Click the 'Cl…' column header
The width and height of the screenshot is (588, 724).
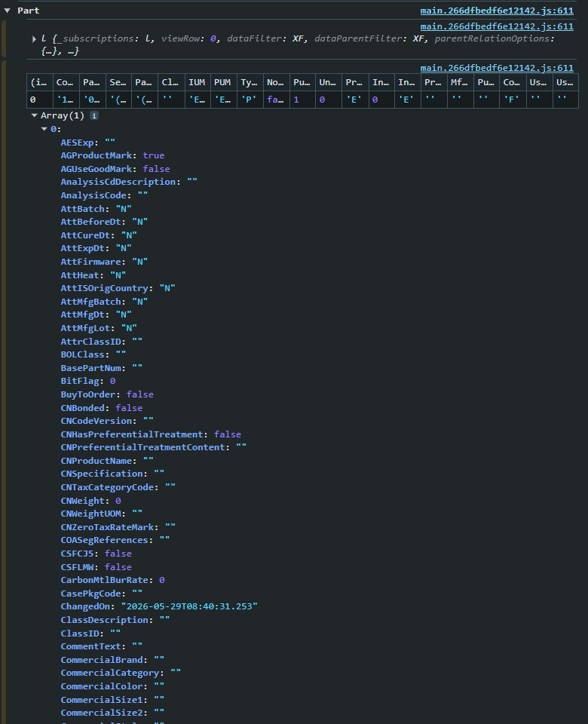coord(172,82)
